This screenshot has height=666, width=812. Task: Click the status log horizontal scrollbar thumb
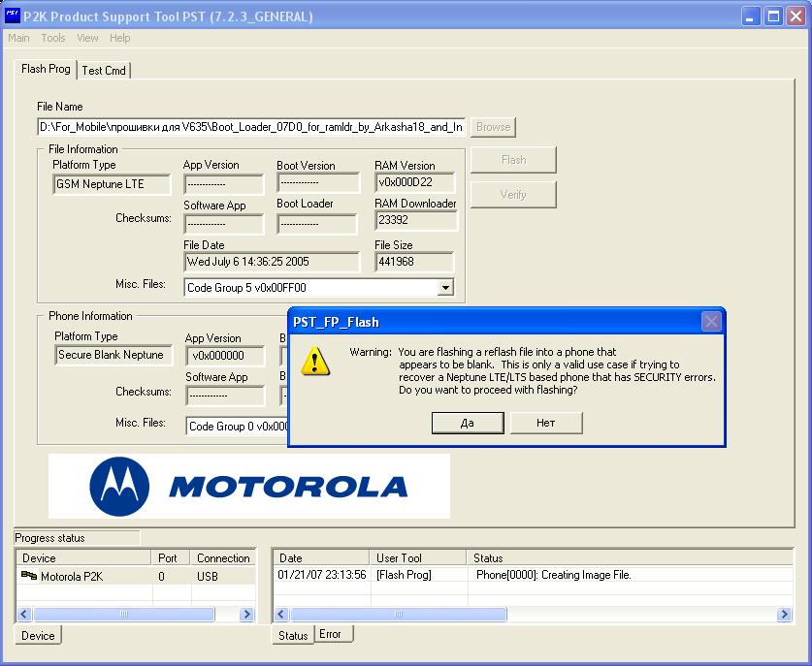[399, 615]
